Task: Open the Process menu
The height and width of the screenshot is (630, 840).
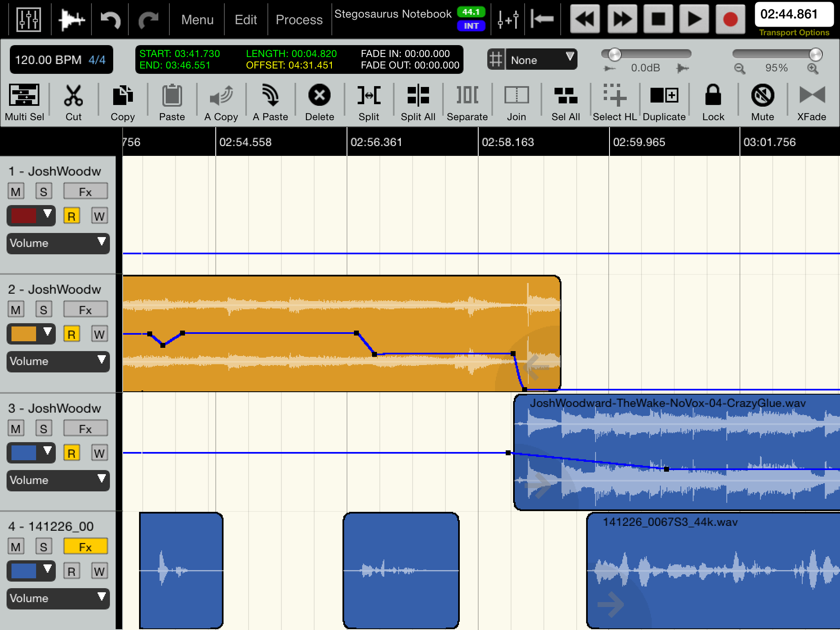Action: point(299,20)
